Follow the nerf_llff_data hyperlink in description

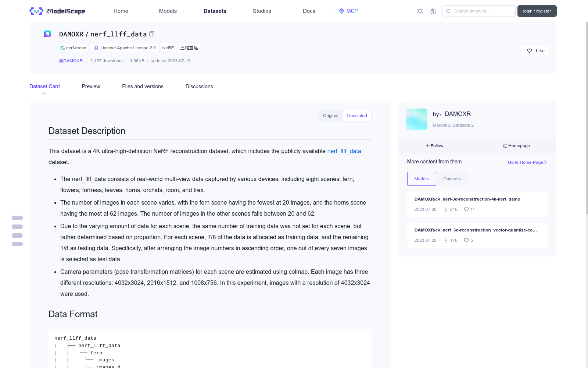coord(344,151)
